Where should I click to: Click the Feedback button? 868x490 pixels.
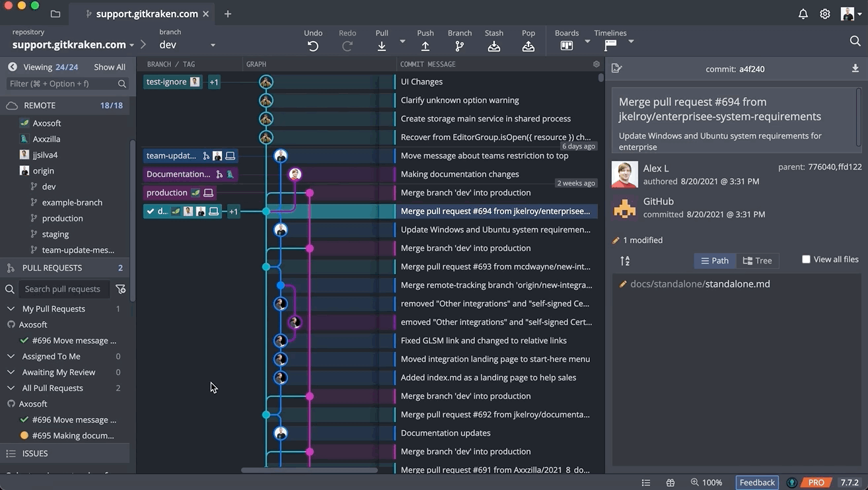757,483
